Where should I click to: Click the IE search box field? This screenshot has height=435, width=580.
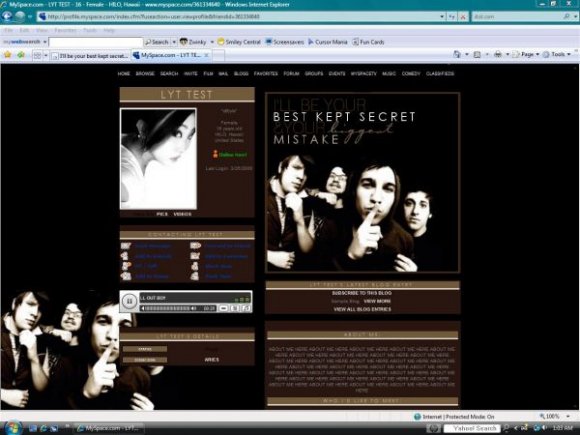point(517,17)
